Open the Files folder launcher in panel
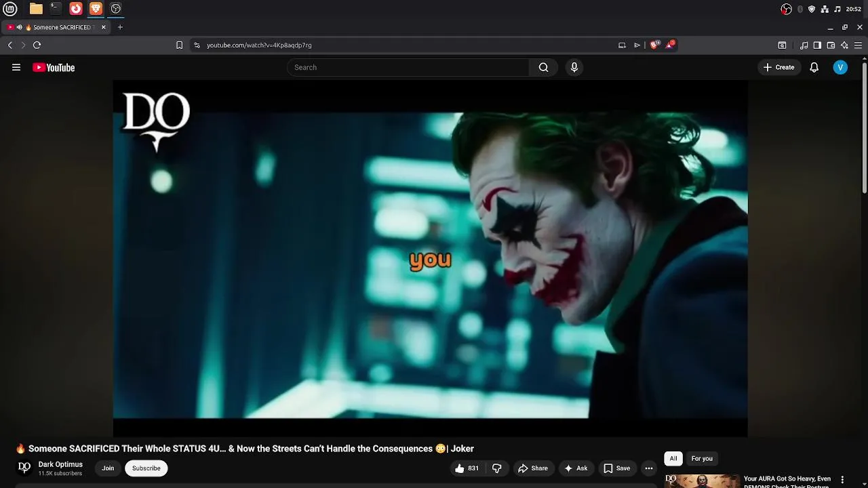 (36, 9)
